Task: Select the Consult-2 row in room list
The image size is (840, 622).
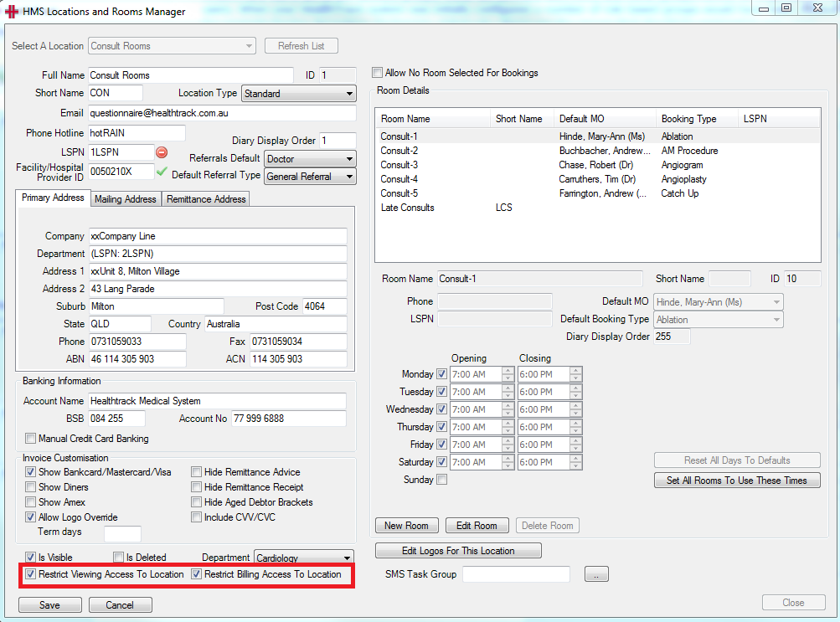Action: click(x=597, y=151)
